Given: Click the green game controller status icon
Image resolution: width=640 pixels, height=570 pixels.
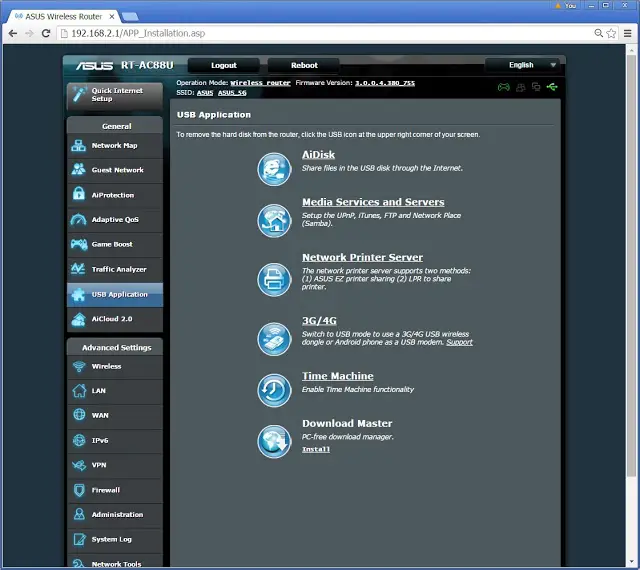Looking at the screenshot, I should point(504,87).
